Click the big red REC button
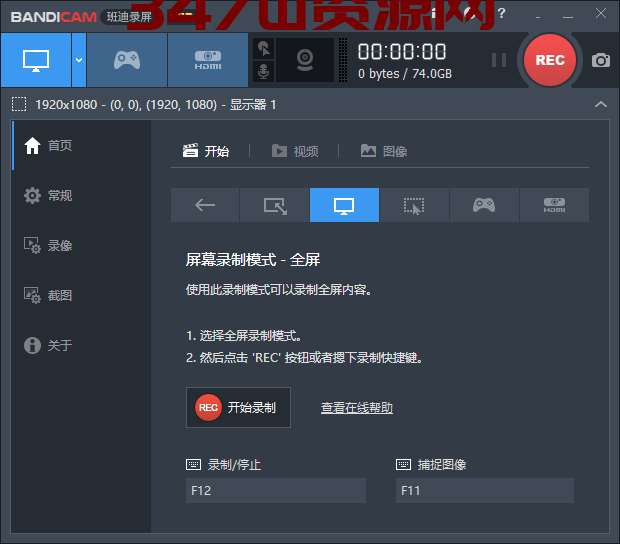The width and height of the screenshot is (620, 544). coord(550,60)
